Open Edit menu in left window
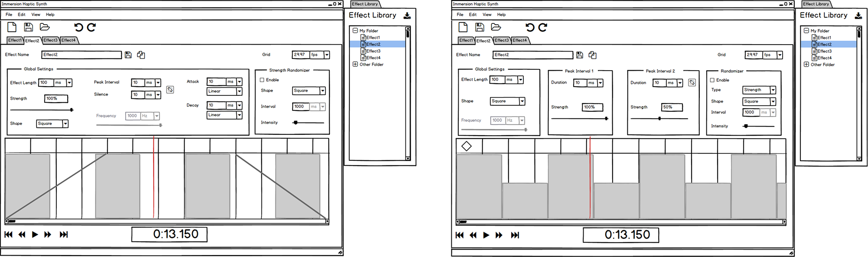Screen dimensions: 868x257 (x=21, y=14)
